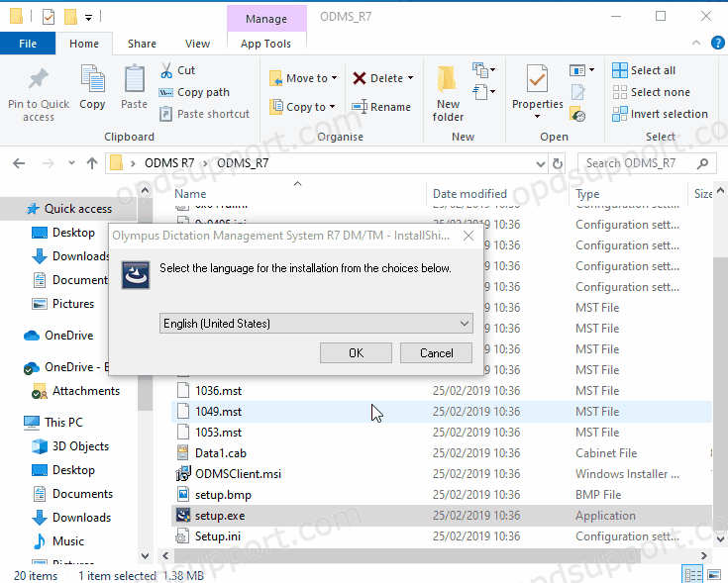Image resolution: width=728 pixels, height=583 pixels.
Task: Click the Select none icon
Action: point(620,92)
